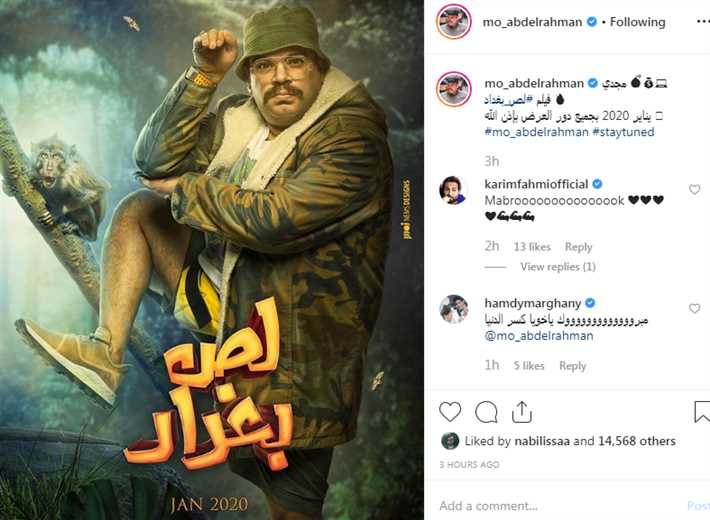Like hamdymarghany's comment heart
Screen dimensions: 710x520
tap(694, 308)
